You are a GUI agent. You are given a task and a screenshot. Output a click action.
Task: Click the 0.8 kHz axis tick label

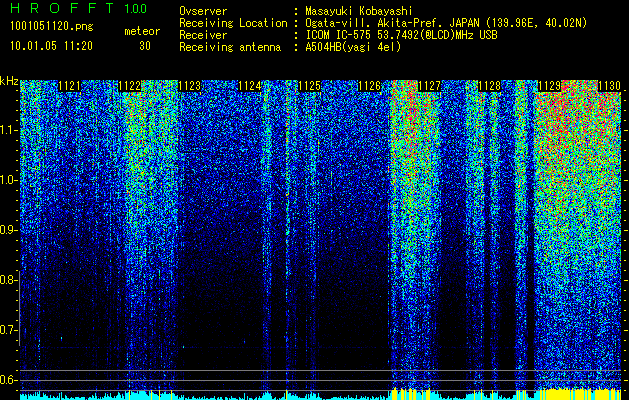click(7, 280)
